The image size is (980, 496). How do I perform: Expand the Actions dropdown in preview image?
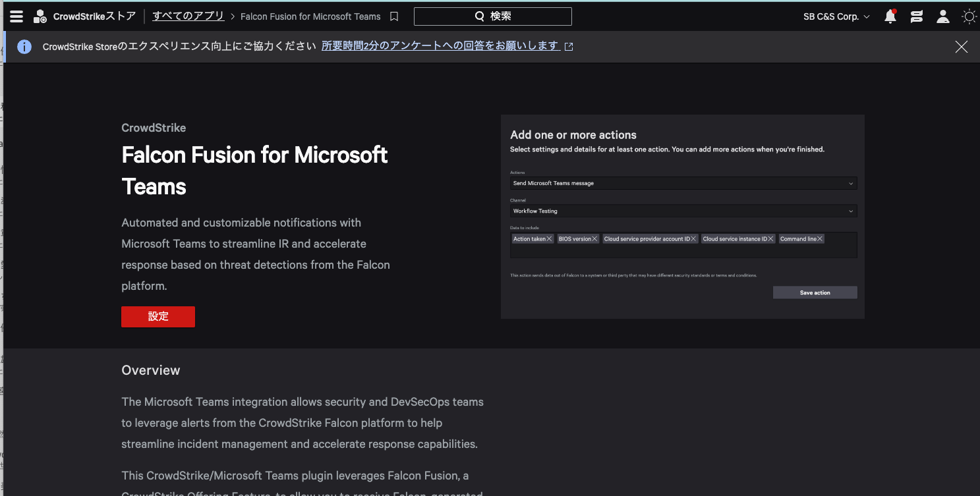point(683,183)
